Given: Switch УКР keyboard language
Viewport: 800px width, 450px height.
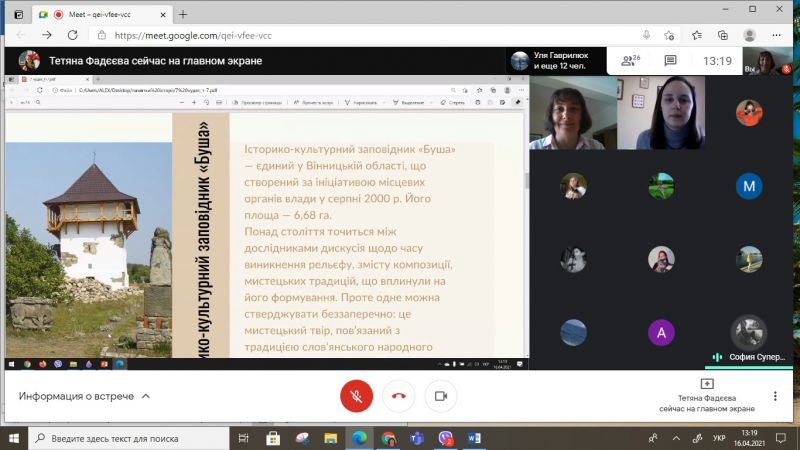Looking at the screenshot, I should (x=719, y=438).
